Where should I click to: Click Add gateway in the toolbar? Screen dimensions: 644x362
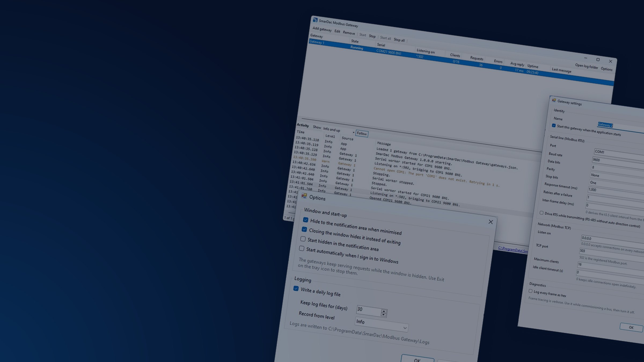[322, 29]
